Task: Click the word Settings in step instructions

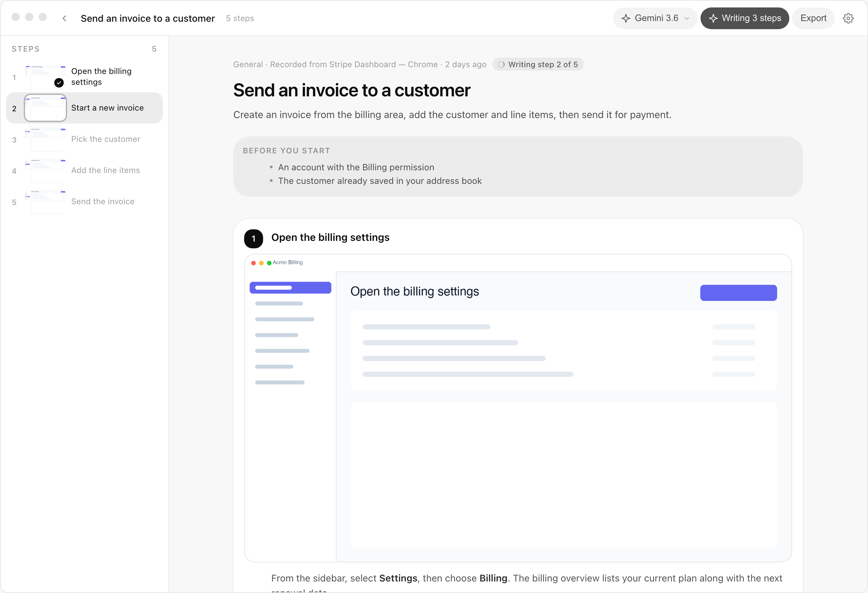Action: (398, 578)
